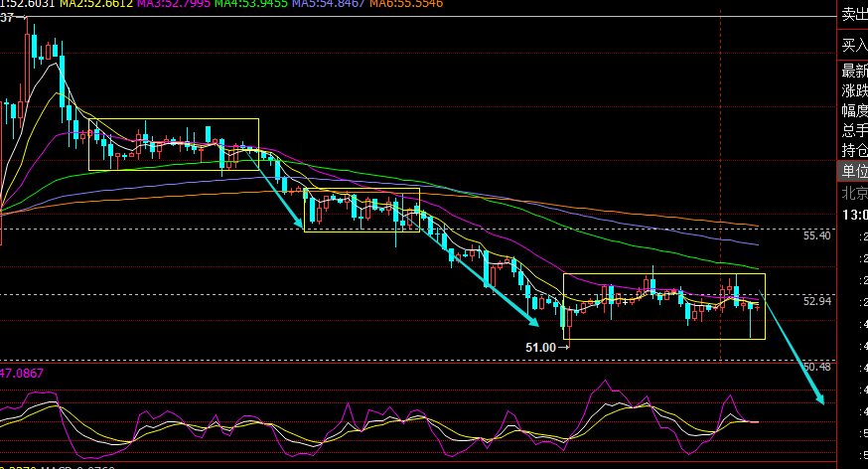Viewport: 868px width, 469px height.
Task: Click the 55.40 price level label
Action: coord(817,235)
